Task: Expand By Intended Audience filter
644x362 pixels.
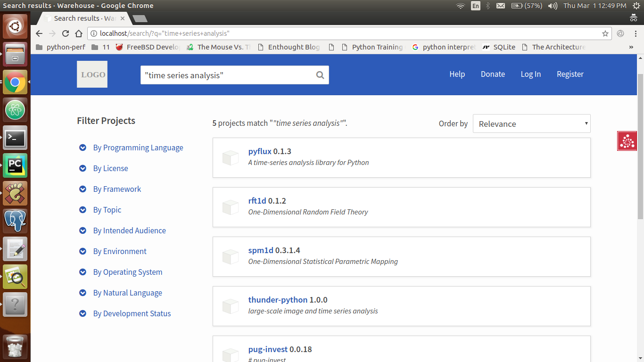Action: (122, 230)
